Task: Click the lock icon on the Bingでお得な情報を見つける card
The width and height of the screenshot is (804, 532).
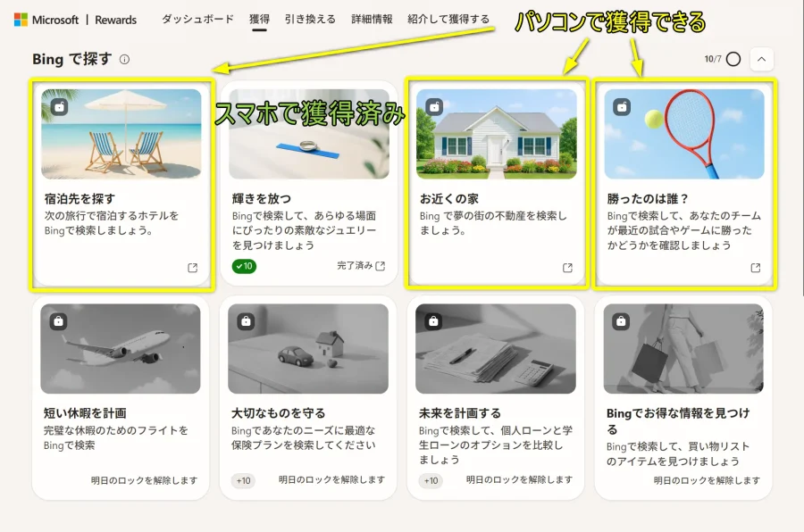Action: click(621, 321)
